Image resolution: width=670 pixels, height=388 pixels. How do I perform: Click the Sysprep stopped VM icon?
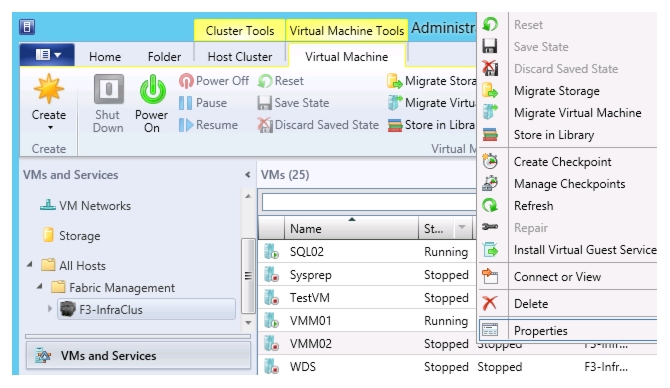point(271,275)
